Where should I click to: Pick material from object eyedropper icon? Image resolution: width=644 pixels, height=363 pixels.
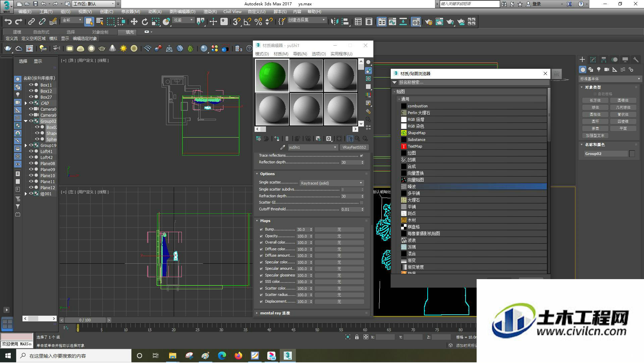point(283,147)
